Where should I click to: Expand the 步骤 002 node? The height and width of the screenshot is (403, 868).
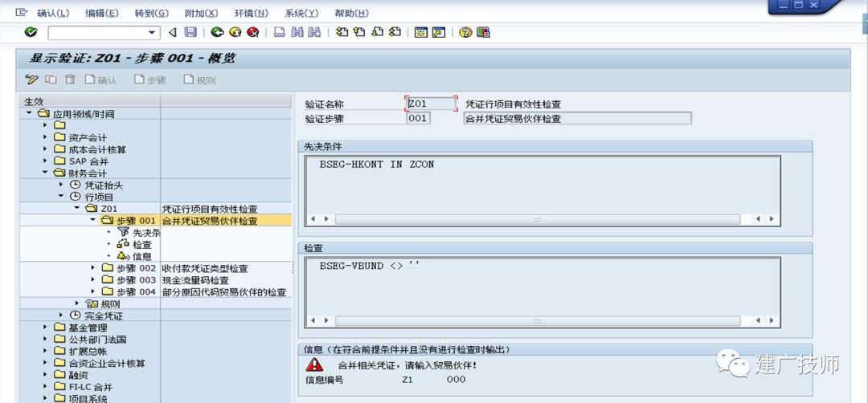[x=93, y=268]
